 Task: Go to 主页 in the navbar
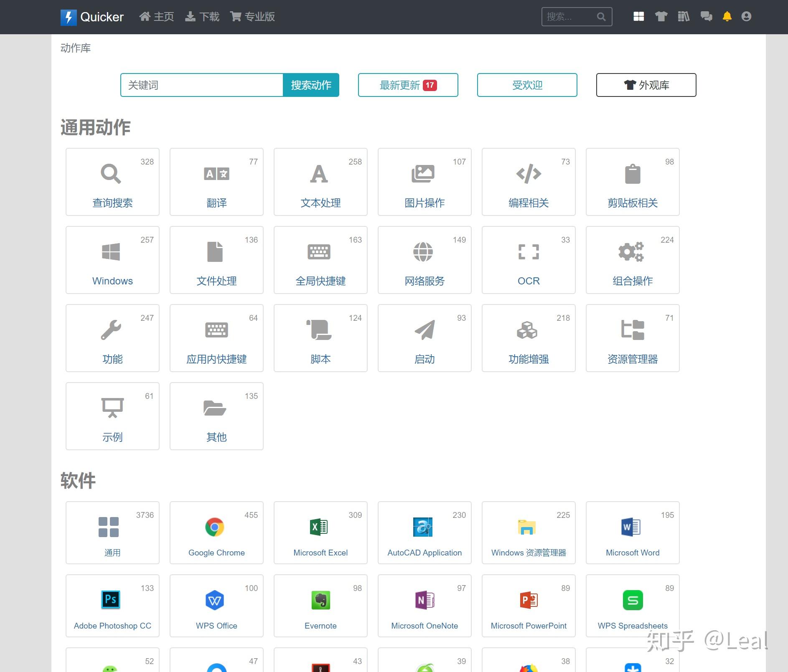[x=157, y=17]
